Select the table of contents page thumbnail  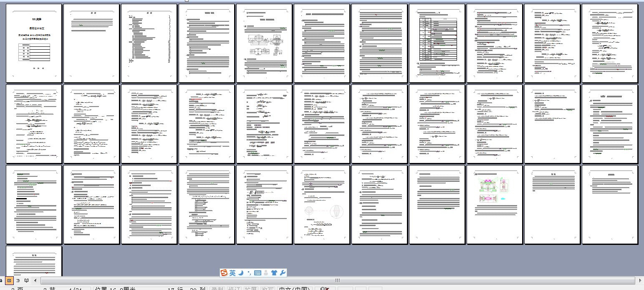pyautogui.click(x=149, y=43)
